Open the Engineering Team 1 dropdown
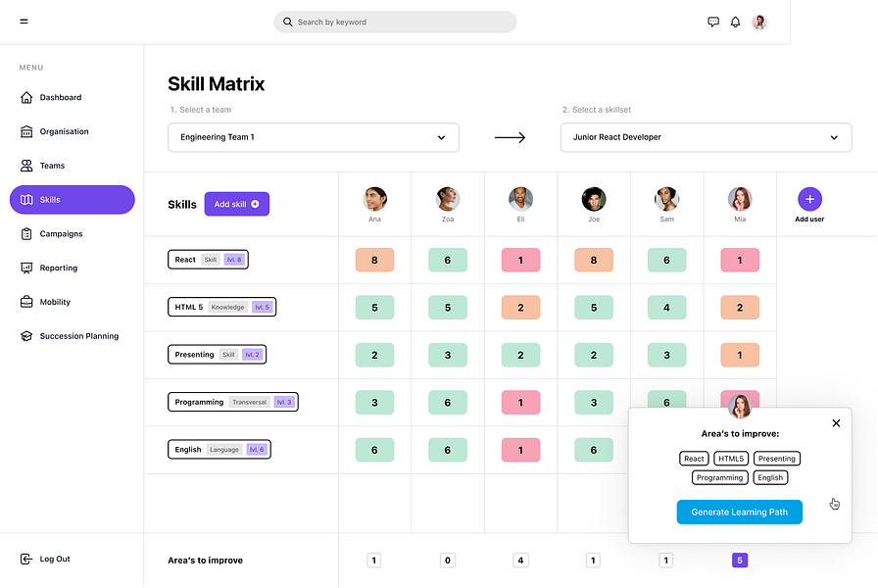This screenshot has width=878, height=588. (314, 138)
